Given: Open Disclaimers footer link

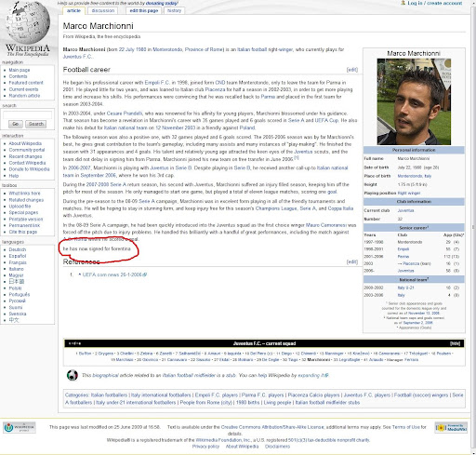Looking at the screenshot, I should coord(277,447).
